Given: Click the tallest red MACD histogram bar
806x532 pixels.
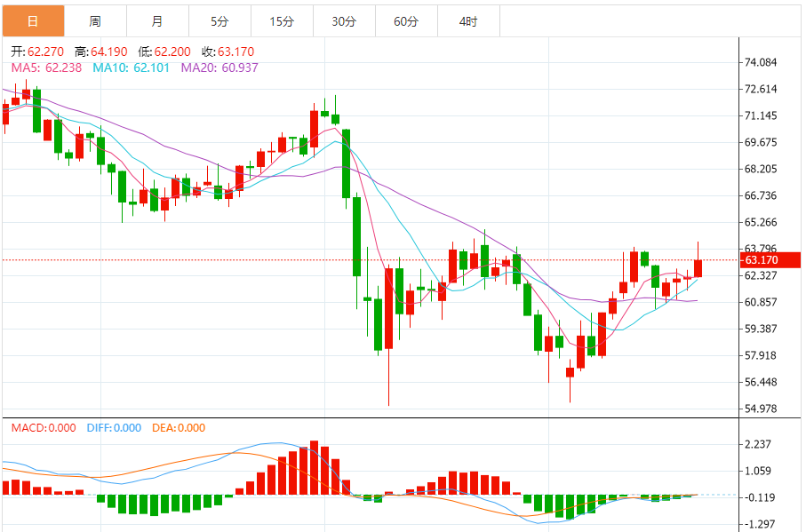Looking at the screenshot, I should point(314,468).
